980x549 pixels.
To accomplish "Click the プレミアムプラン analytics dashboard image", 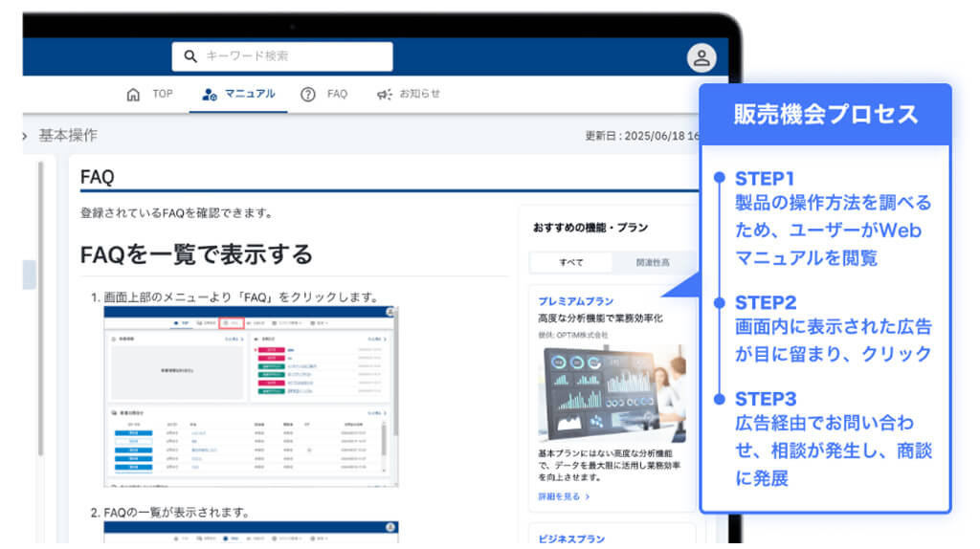I will click(x=612, y=393).
